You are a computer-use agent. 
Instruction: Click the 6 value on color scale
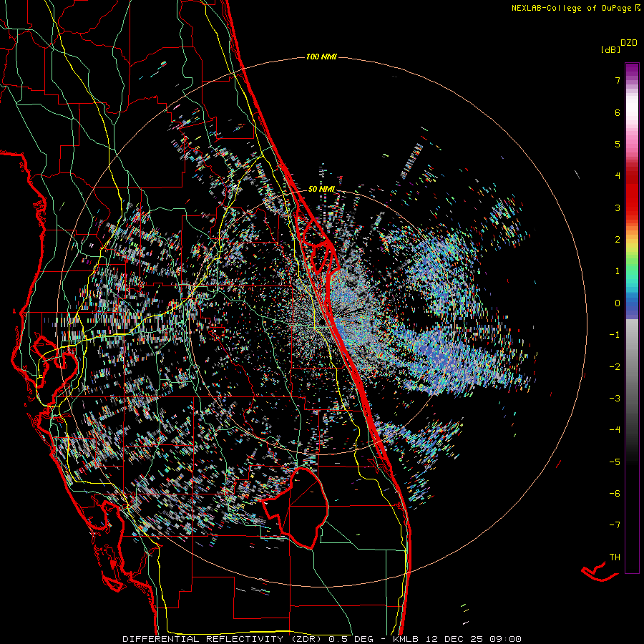(618, 112)
